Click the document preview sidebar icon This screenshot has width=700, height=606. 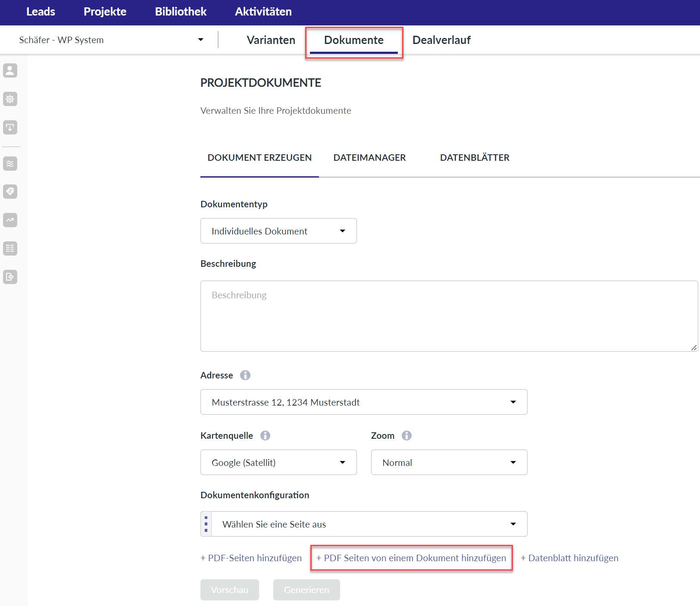click(10, 277)
